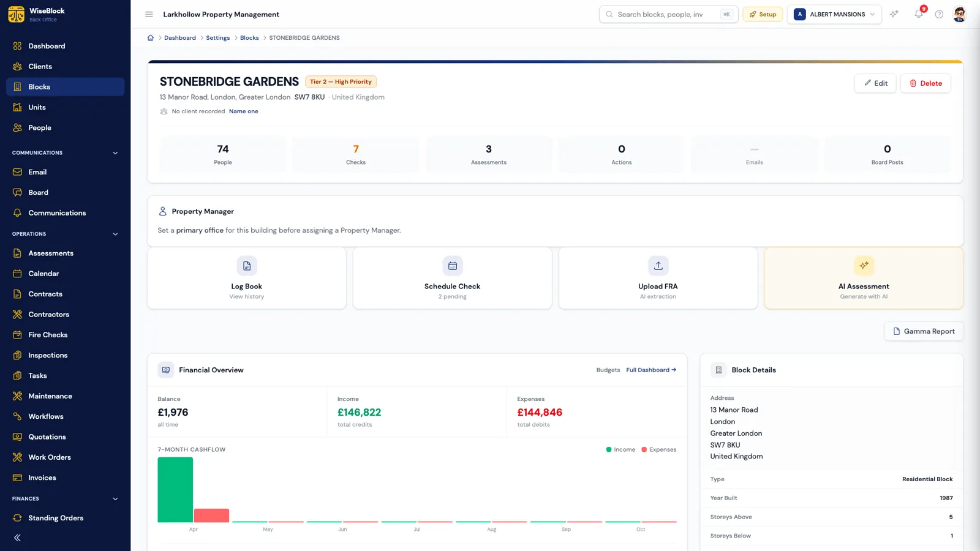Open the Email section
The height and width of the screenshot is (551, 980).
[65, 172]
